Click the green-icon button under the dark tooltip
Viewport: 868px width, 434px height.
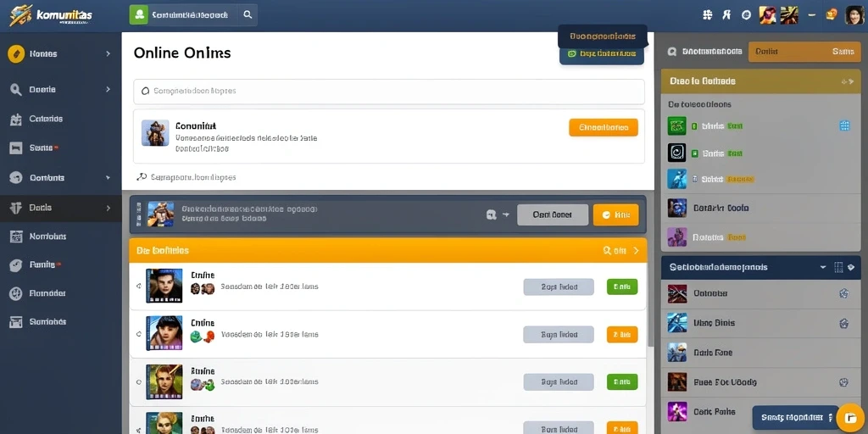click(x=602, y=53)
